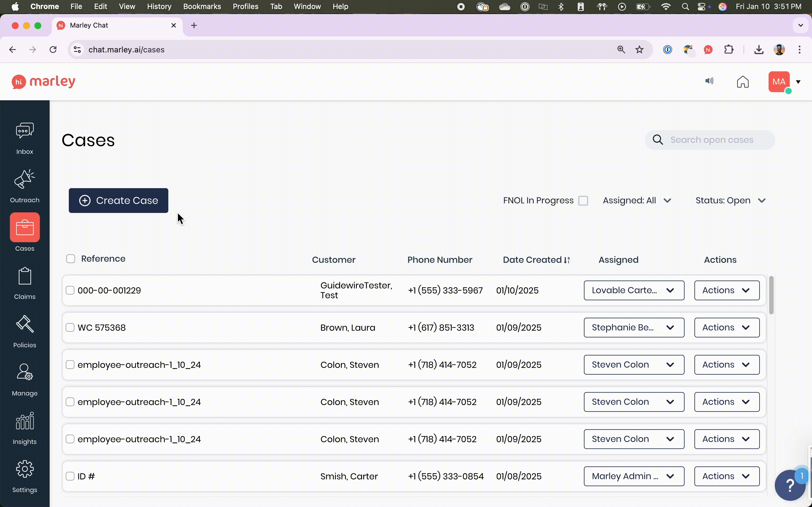Screen dimensions: 812x507
Task: Go to Claims from the sidebar
Action: 24,283
